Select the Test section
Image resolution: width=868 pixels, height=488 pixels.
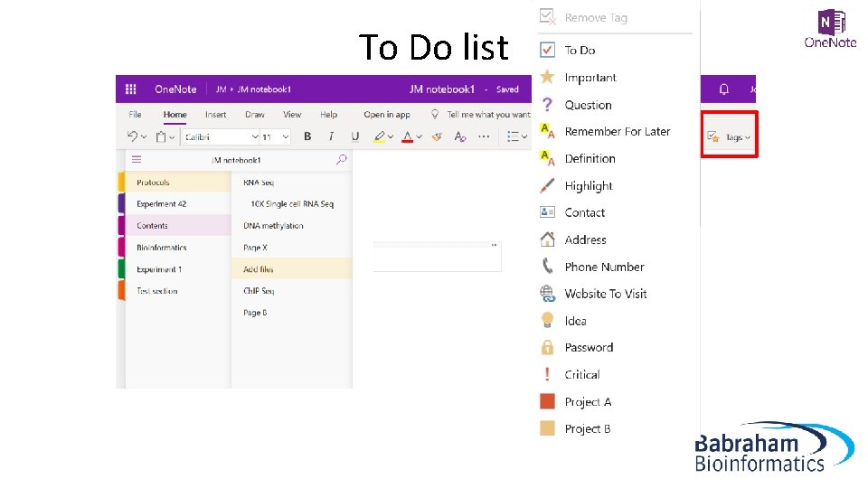[x=178, y=290]
